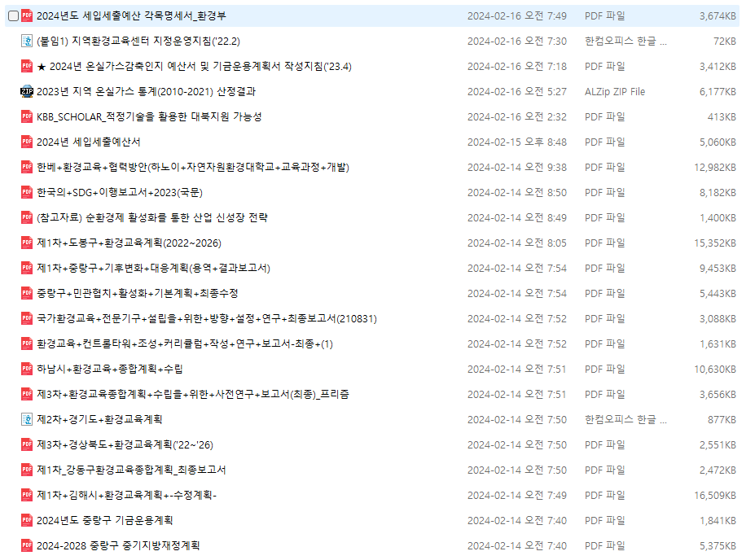Click the PDF icon for 한베+환경교육+협력방안 file
This screenshot has height=560, width=746.
[25, 166]
